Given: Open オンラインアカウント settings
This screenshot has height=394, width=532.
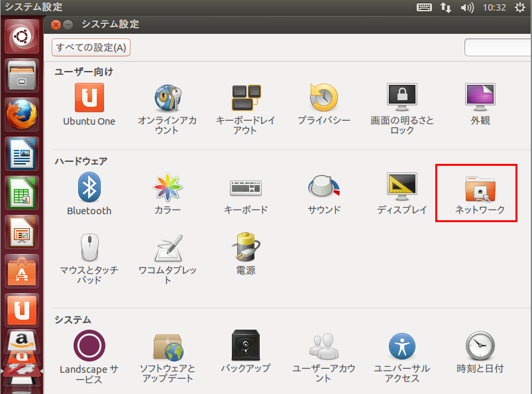Looking at the screenshot, I should coord(167,109).
